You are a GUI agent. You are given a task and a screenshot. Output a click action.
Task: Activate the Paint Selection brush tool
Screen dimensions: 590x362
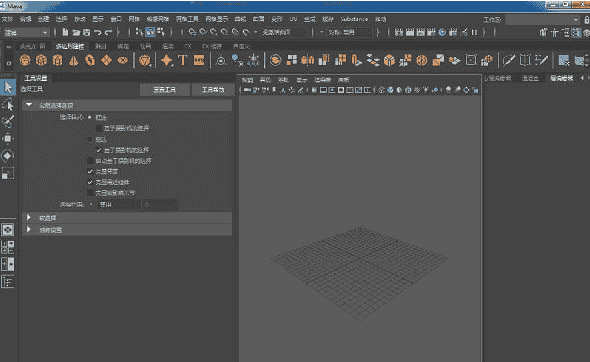[x=8, y=121]
